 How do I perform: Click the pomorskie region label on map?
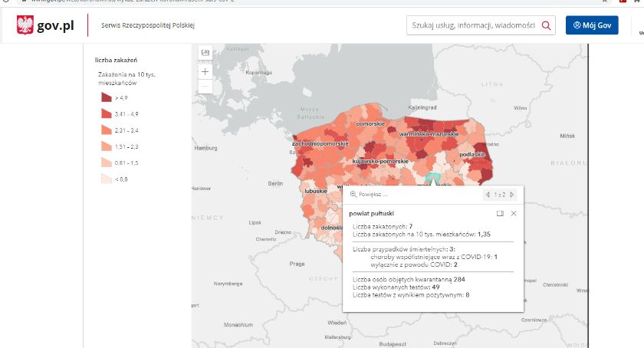[370, 123]
